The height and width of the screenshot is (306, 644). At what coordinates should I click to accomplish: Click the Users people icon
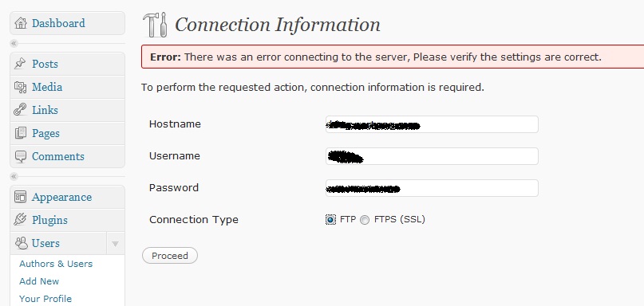pos(21,243)
